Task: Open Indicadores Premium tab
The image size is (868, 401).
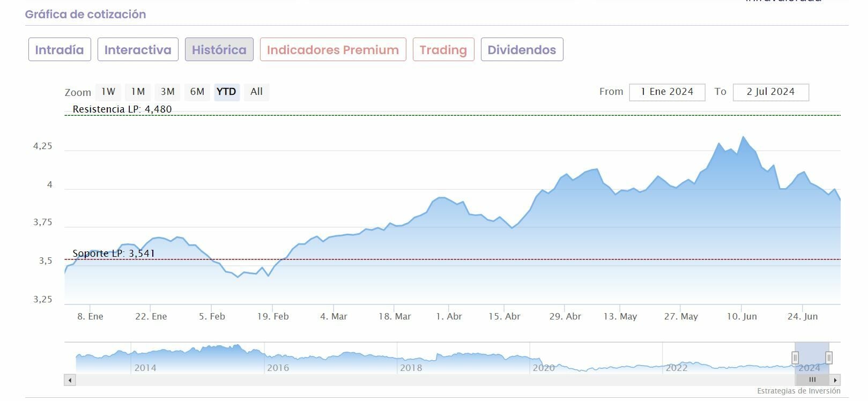Action: [333, 50]
